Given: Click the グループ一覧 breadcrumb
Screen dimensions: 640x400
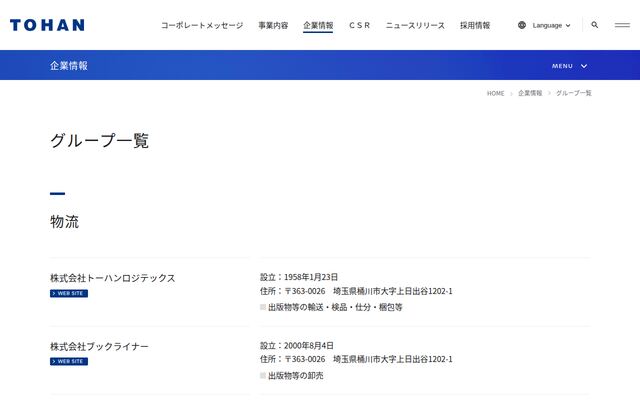Looking at the screenshot, I should pos(573,93).
